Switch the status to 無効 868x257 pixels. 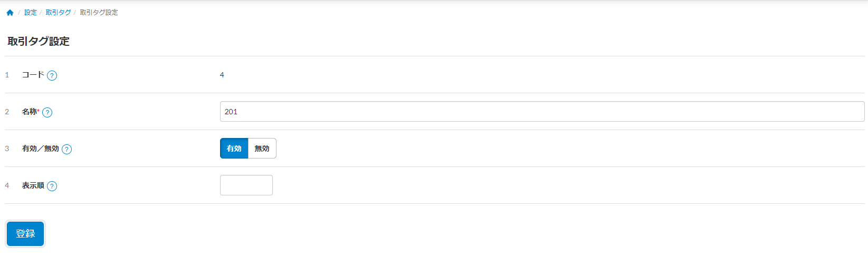(x=262, y=149)
